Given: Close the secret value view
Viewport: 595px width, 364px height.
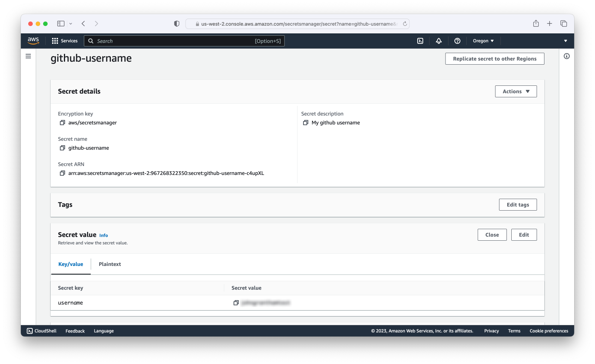Looking at the screenshot, I should coord(492,235).
